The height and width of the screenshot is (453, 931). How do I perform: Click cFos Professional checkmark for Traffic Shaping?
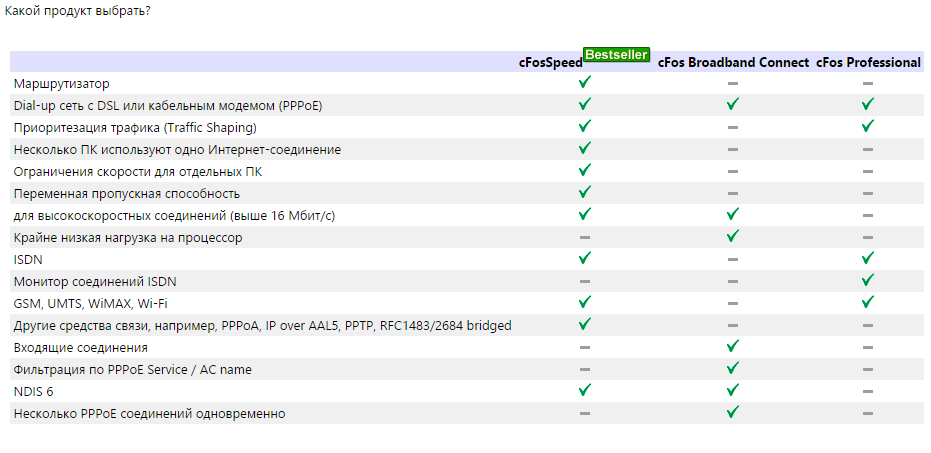868,126
